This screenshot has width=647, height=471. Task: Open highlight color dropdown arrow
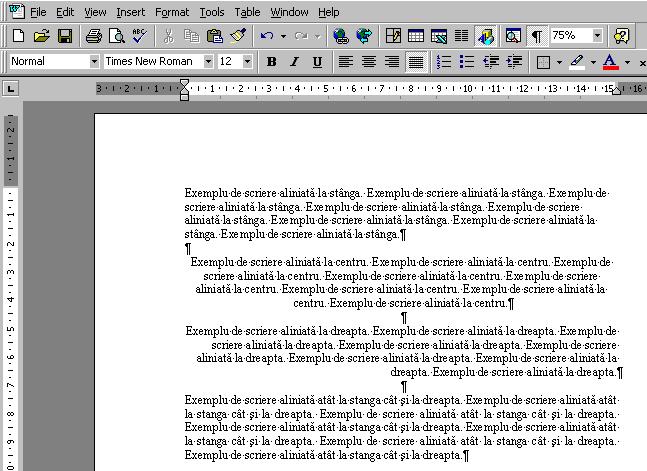[593, 62]
